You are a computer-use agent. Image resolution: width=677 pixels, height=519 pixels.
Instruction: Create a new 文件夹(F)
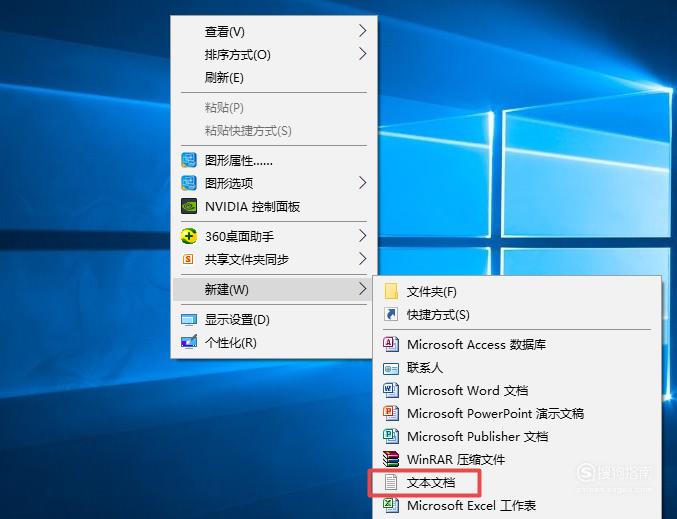pyautogui.click(x=517, y=292)
